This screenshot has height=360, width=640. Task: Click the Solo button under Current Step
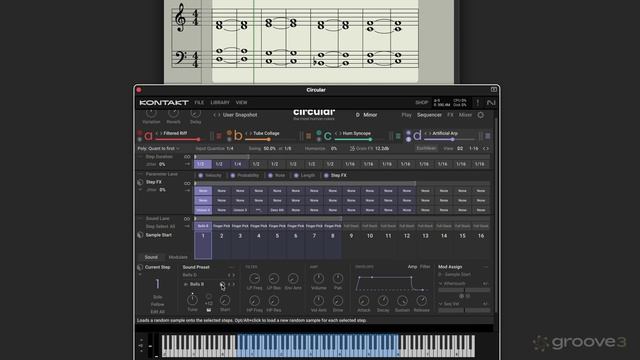pos(158,297)
